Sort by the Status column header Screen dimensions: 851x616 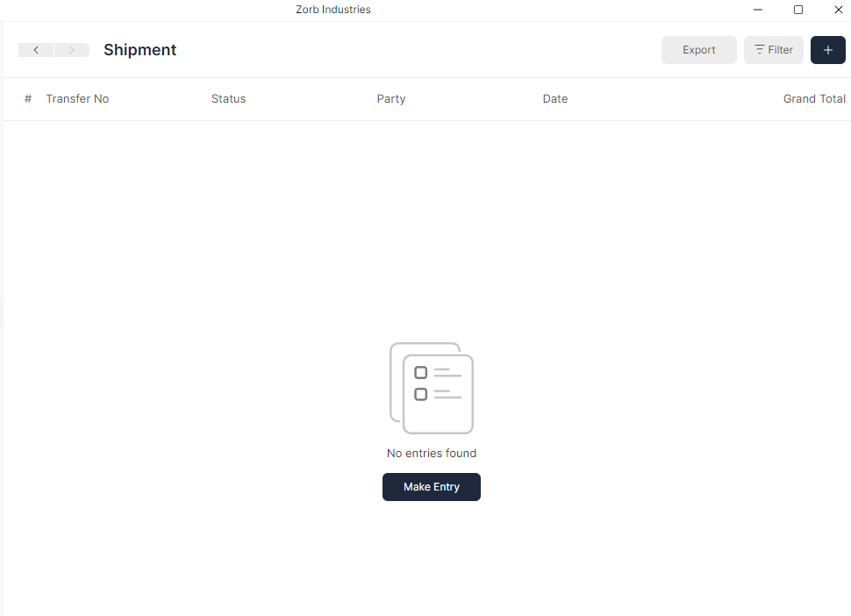coord(228,98)
